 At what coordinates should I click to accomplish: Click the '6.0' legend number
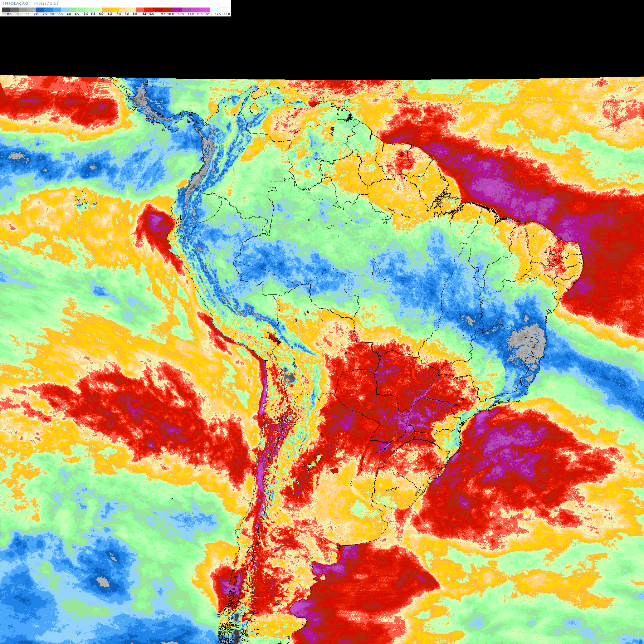(101, 14)
